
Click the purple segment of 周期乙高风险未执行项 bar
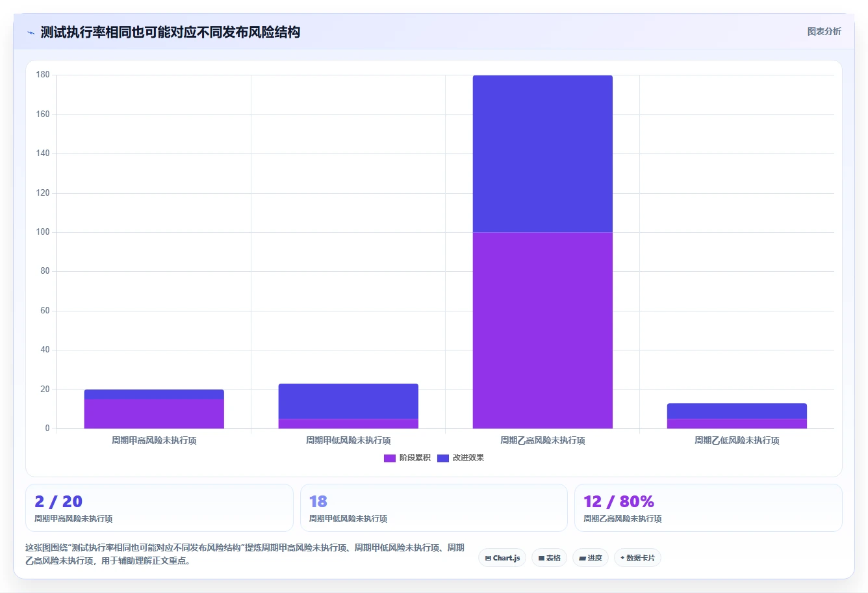pos(542,330)
